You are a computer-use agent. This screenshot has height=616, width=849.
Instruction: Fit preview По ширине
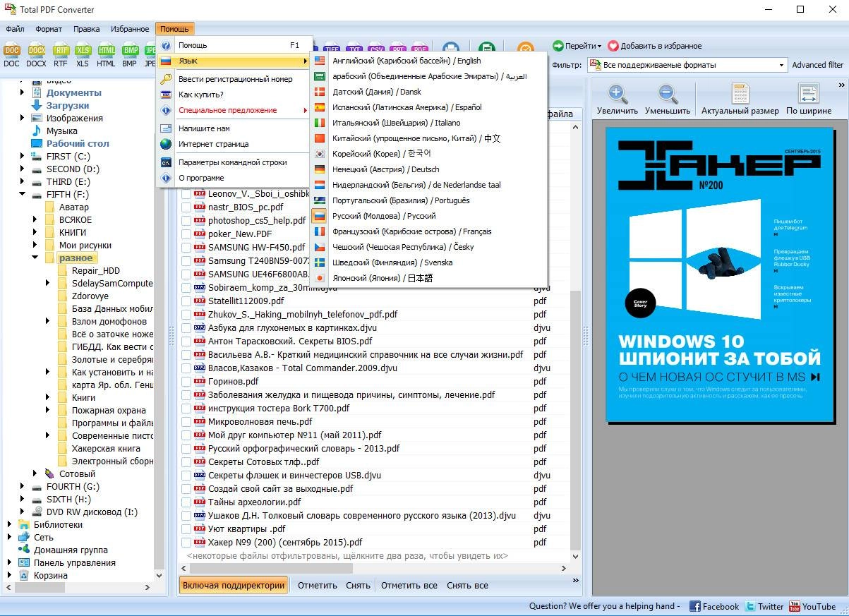click(809, 99)
